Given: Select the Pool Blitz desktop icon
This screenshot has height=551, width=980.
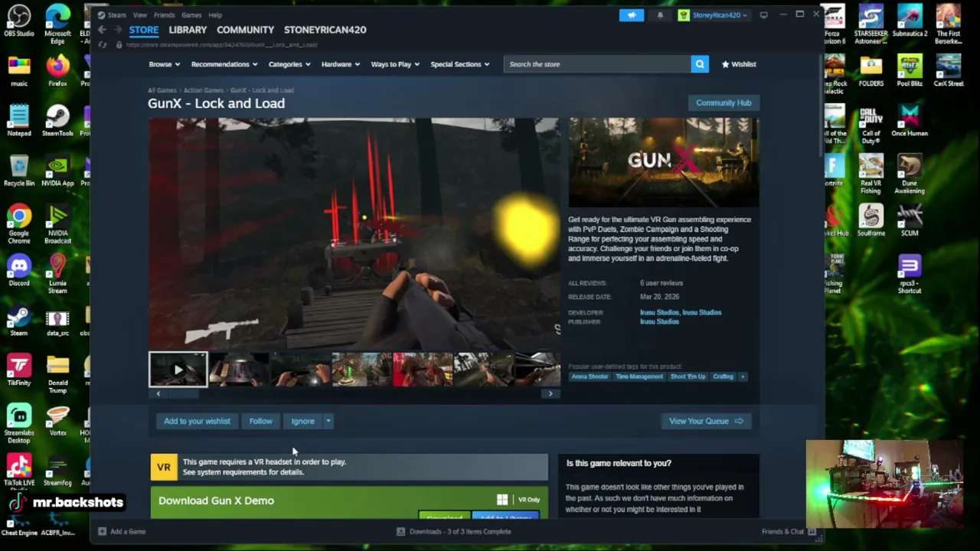Looking at the screenshot, I should click(x=910, y=70).
